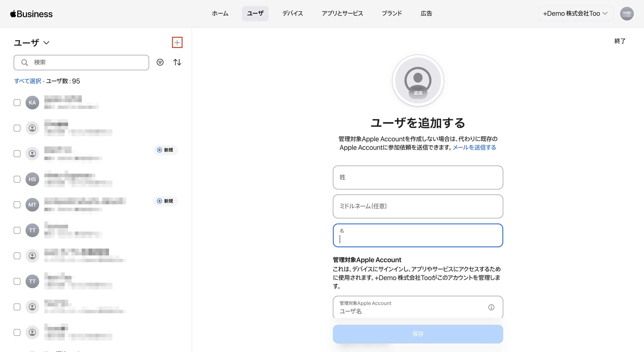Click the ユーザ数:95 count text
The height and width of the screenshot is (352, 644).
(x=63, y=81)
